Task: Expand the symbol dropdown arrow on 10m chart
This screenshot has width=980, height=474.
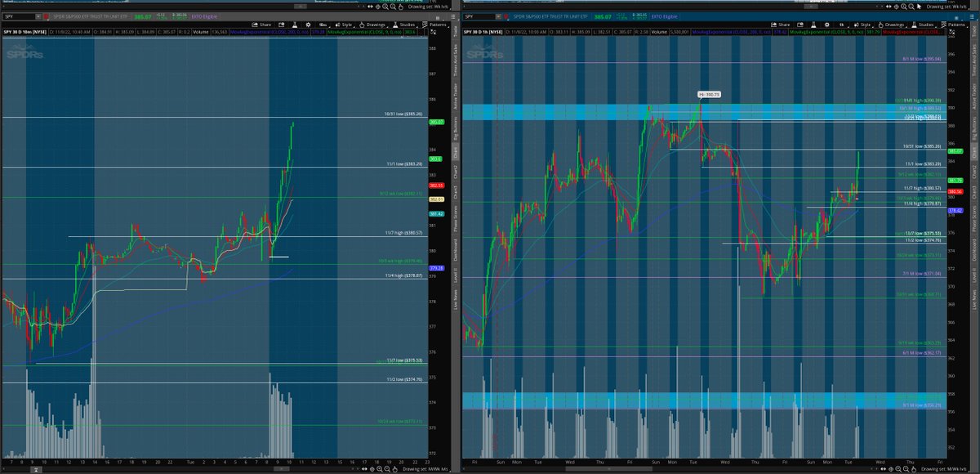Action: [x=38, y=16]
